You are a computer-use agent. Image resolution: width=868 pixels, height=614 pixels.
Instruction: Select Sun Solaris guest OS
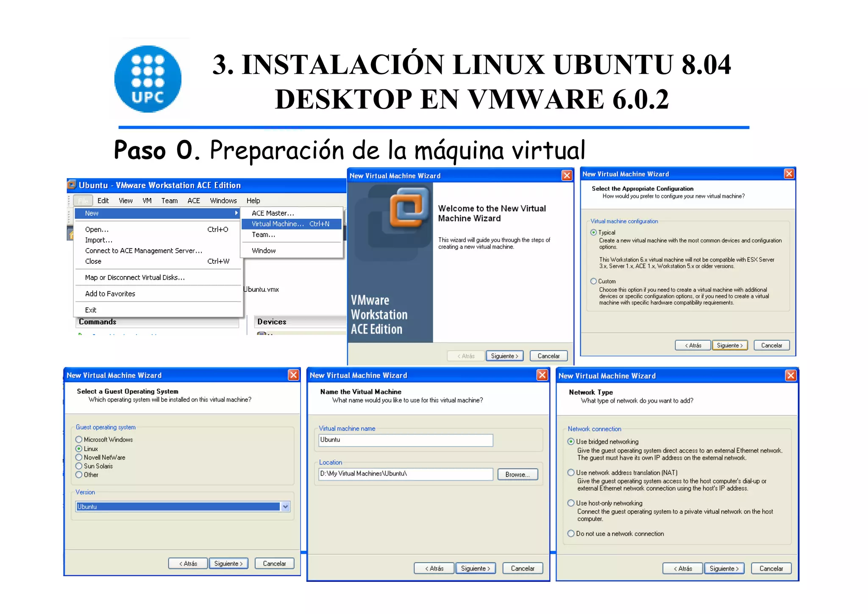(x=79, y=466)
